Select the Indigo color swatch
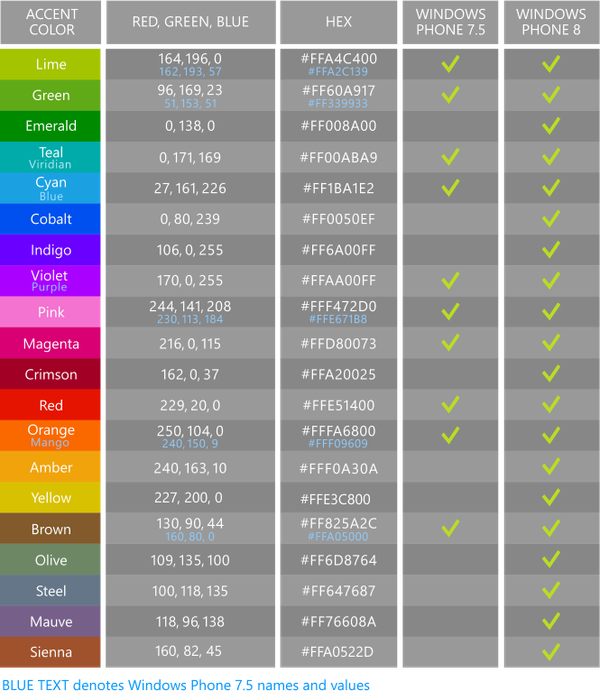600x691 pixels. tap(51, 250)
